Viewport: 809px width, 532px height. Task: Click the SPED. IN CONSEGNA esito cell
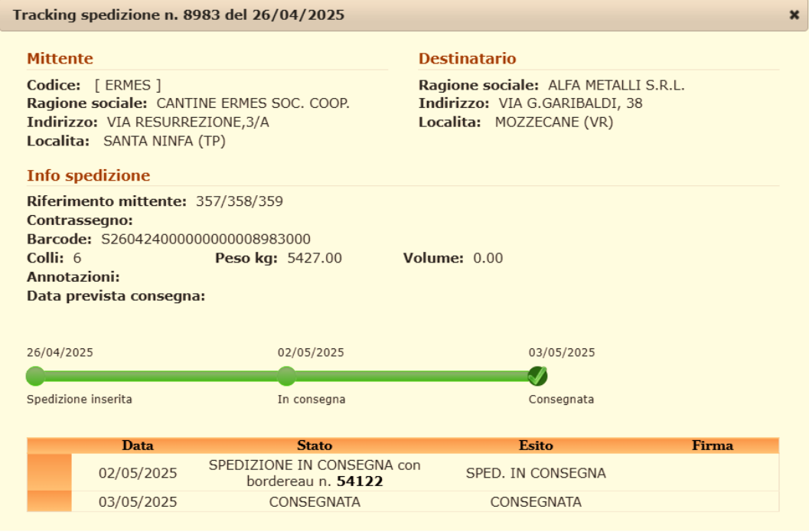coord(536,473)
